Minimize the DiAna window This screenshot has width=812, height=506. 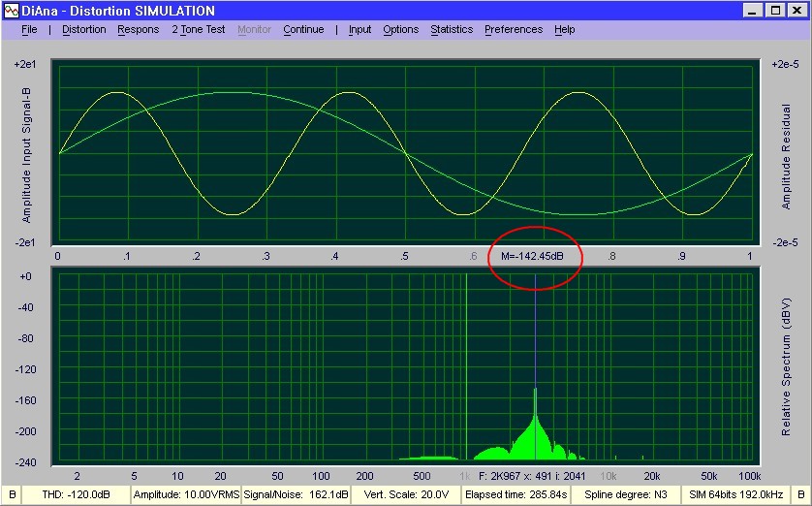coord(754,11)
